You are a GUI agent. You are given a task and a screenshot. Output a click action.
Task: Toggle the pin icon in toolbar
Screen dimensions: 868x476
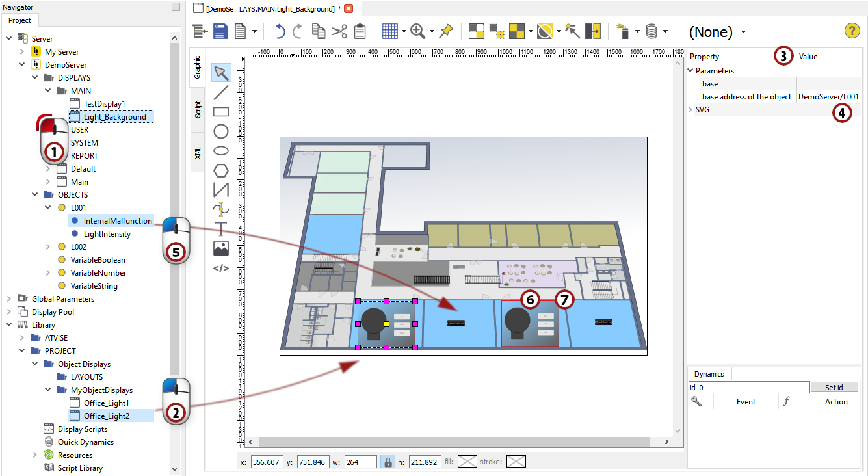click(446, 31)
